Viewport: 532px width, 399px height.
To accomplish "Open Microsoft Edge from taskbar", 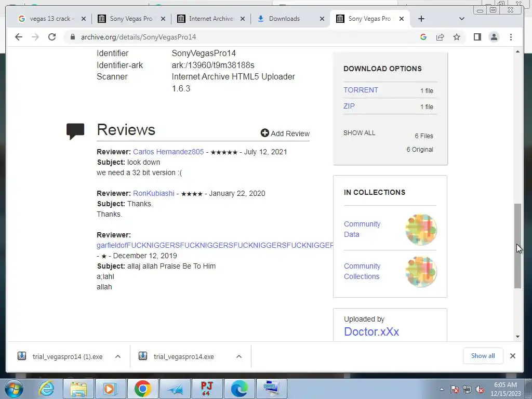I will [x=239, y=389].
